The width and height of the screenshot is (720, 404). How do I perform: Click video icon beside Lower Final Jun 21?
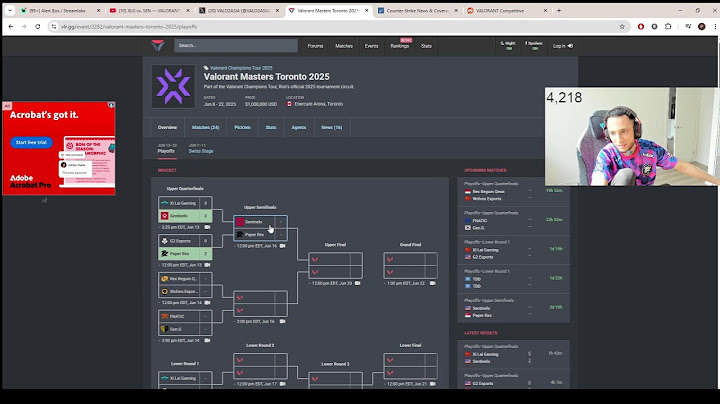(433, 384)
